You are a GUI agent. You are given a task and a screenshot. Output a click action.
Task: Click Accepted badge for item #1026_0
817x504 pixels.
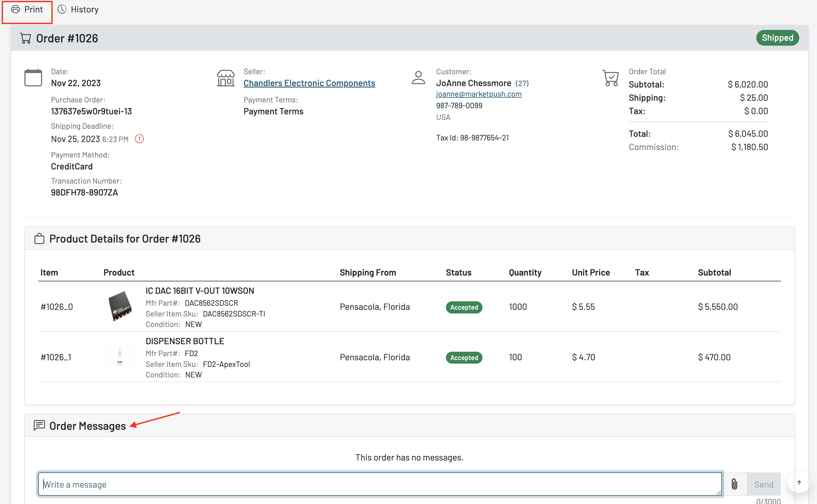click(464, 307)
